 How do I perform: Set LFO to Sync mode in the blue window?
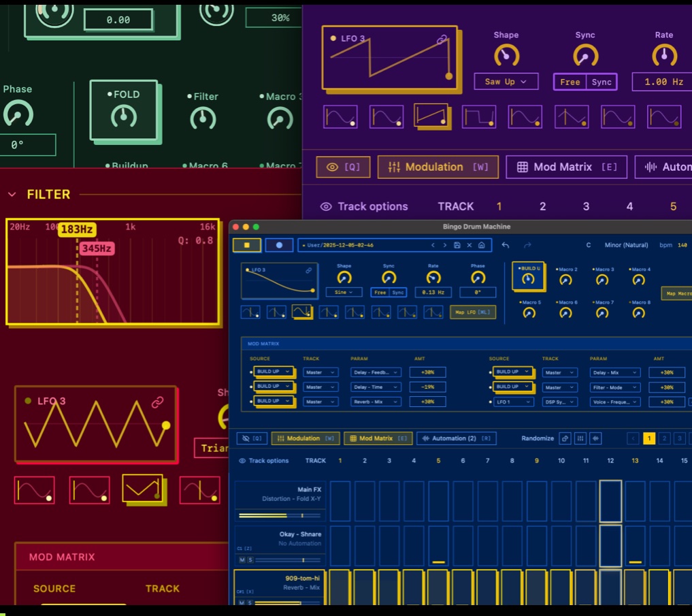tap(397, 292)
